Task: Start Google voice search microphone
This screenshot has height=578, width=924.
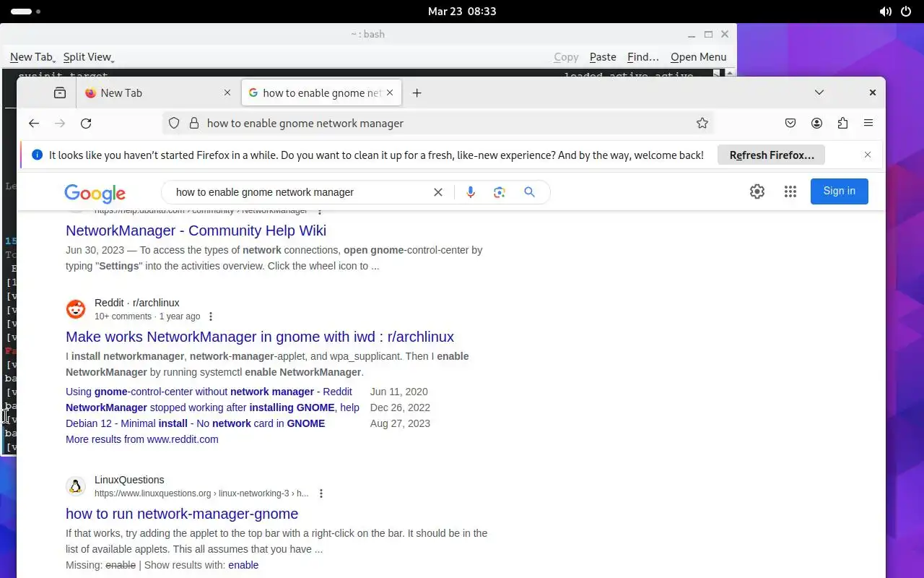Action: pyautogui.click(x=471, y=192)
